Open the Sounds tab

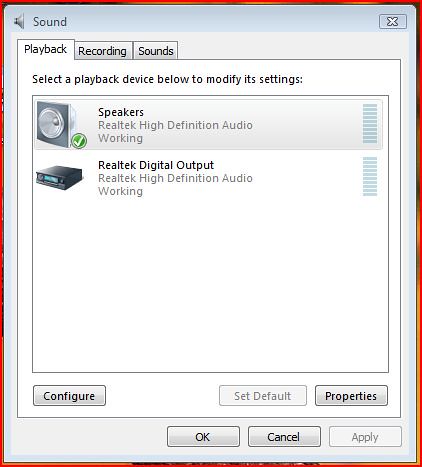click(156, 51)
